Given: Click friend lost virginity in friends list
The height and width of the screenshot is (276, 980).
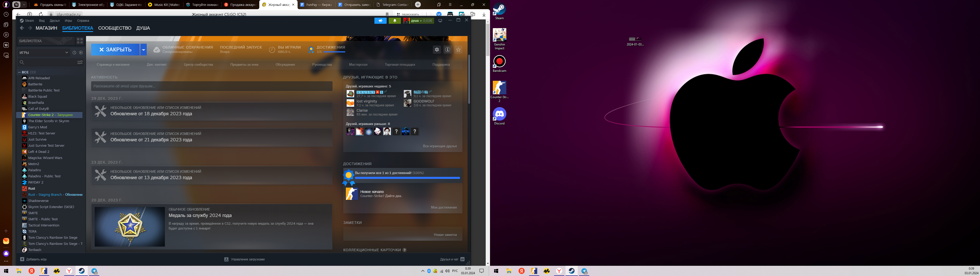Looking at the screenshot, I should (x=367, y=101).
